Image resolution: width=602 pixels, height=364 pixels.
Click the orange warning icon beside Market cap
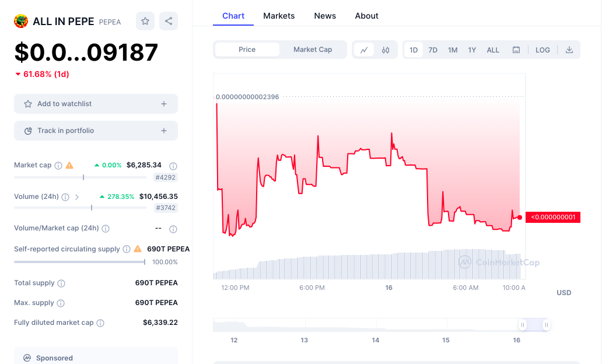[x=69, y=166]
